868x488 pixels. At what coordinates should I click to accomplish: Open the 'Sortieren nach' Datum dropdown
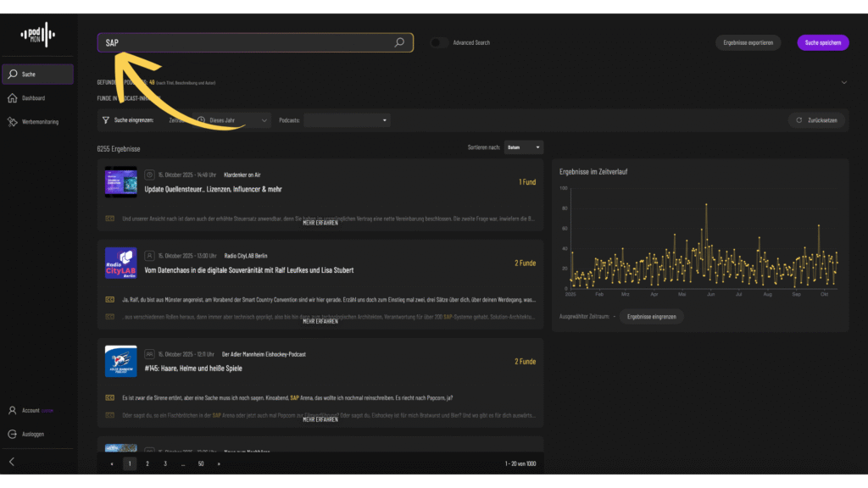click(x=523, y=147)
